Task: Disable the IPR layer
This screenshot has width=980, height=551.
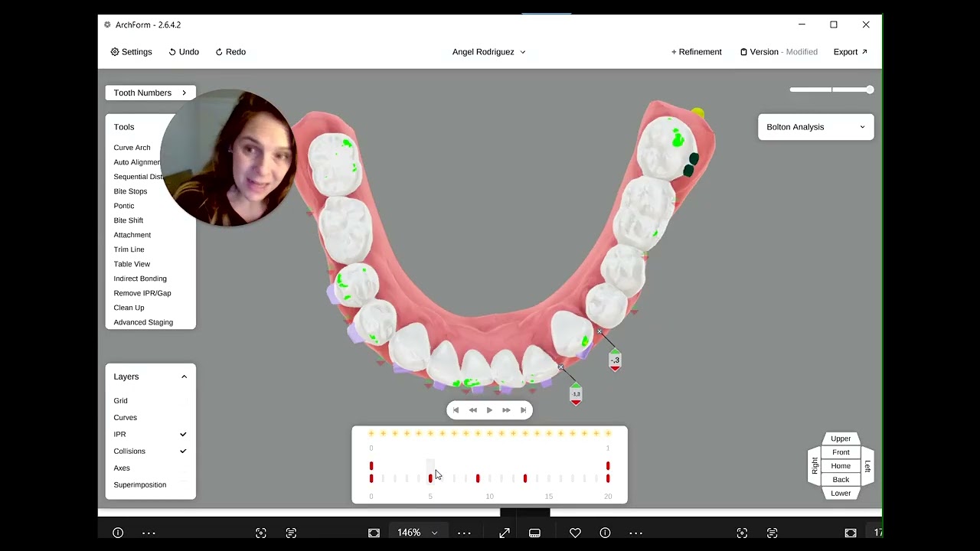Action: [x=150, y=435]
